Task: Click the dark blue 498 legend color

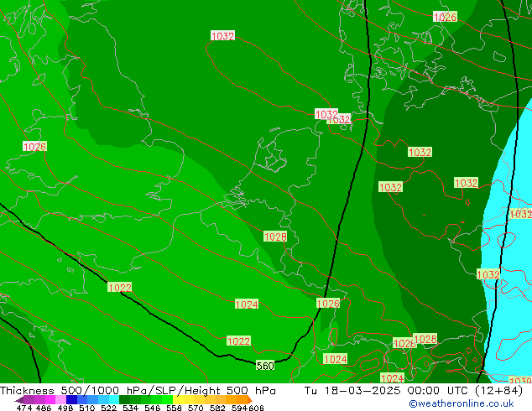Action: (x=72, y=400)
